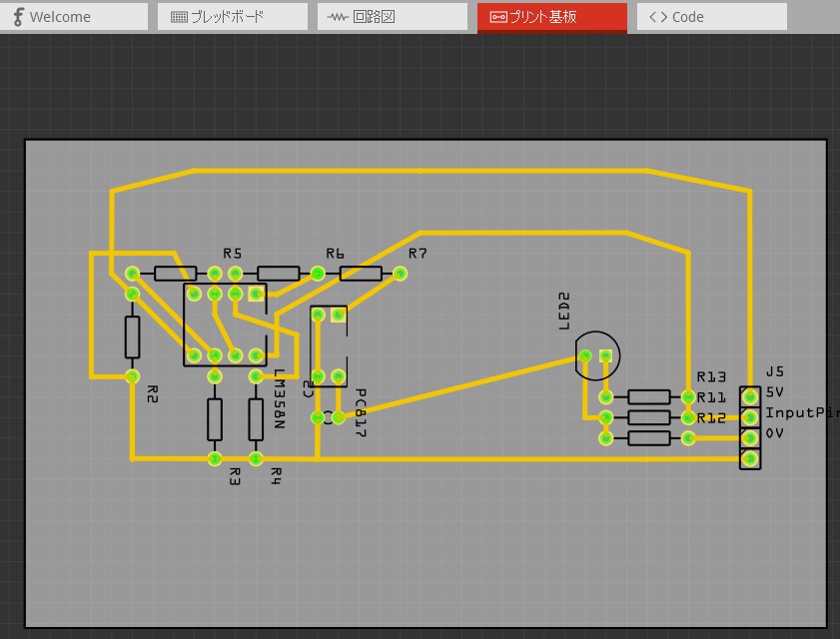Select the vertical resistor R4
This screenshot has height=639, width=840.
256,418
